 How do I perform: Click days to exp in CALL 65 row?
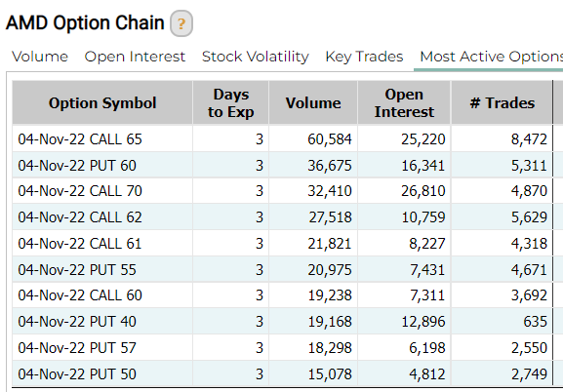coord(260,139)
